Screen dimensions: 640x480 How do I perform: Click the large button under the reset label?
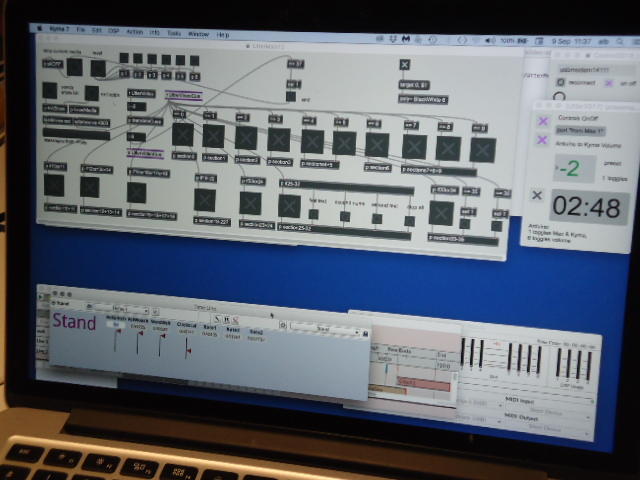[98, 69]
